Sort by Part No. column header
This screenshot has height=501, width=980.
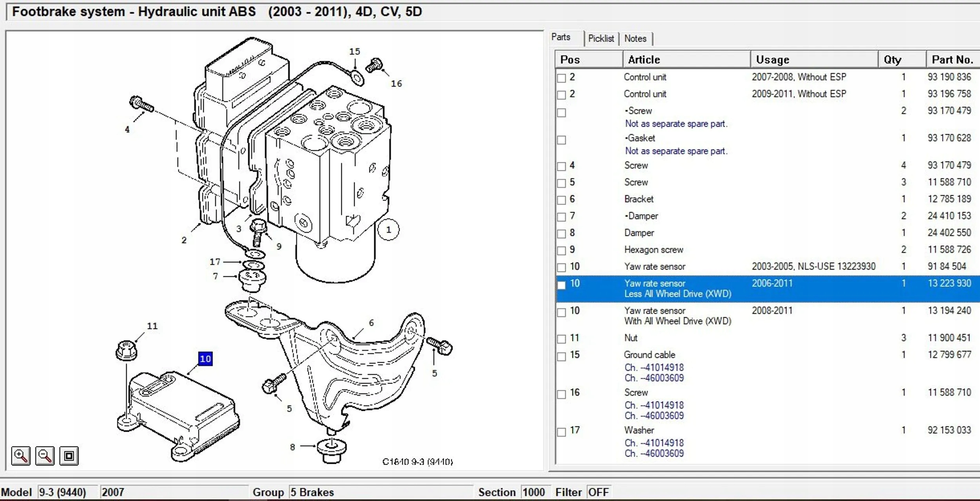coord(952,60)
